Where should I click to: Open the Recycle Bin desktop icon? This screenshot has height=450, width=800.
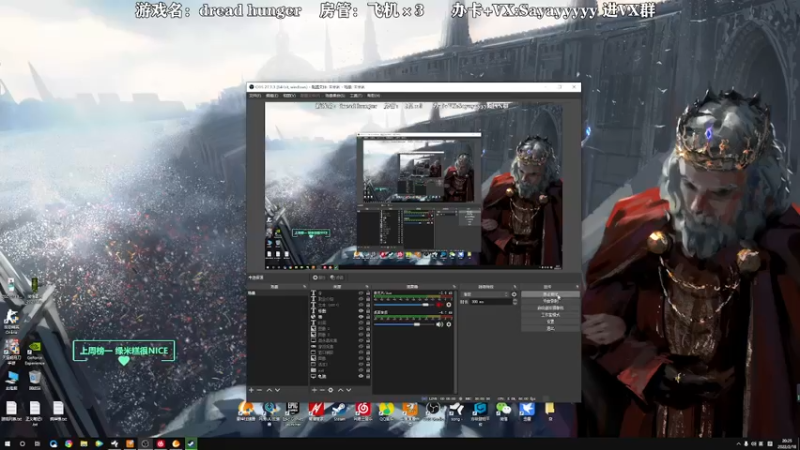[x=34, y=381]
